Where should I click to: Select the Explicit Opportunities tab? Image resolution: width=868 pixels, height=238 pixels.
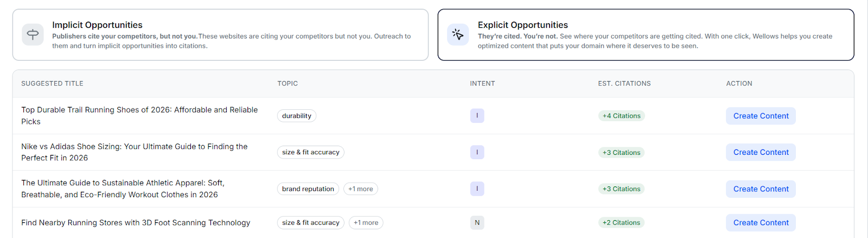point(646,35)
